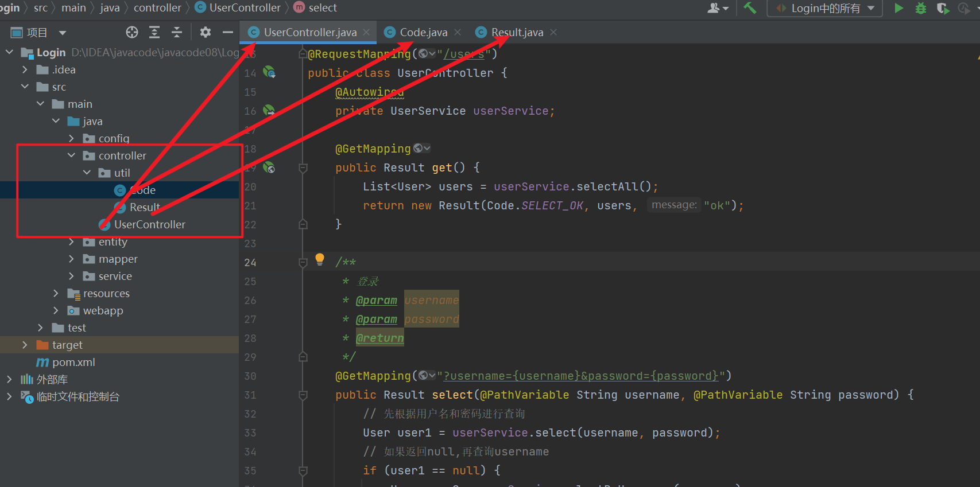Viewport: 980px width, 487px height.
Task: Click the username/password URL mapping on line 30
Action: [581, 376]
